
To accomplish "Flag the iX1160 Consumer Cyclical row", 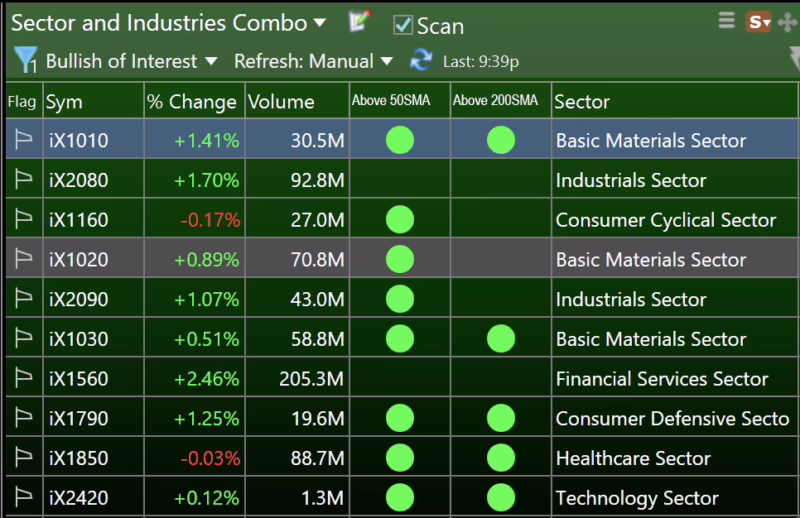I will click(x=23, y=220).
